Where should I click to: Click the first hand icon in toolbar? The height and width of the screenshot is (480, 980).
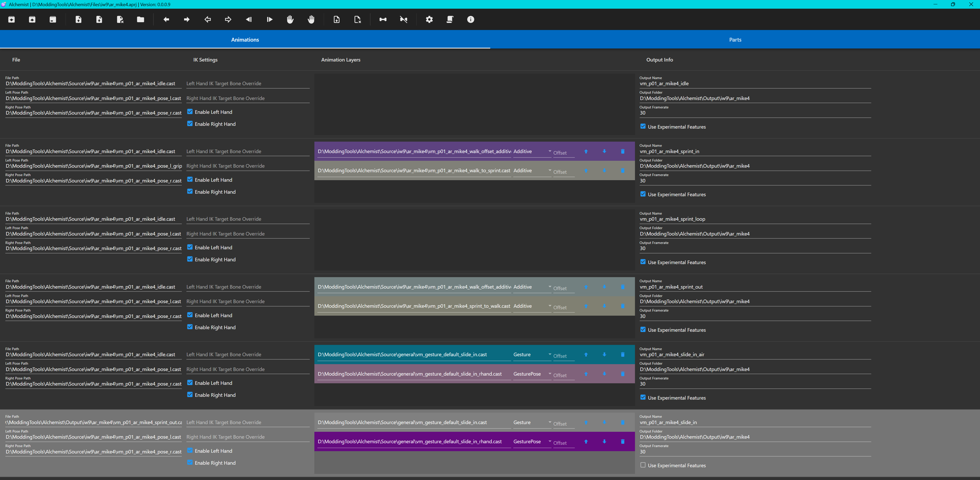290,19
